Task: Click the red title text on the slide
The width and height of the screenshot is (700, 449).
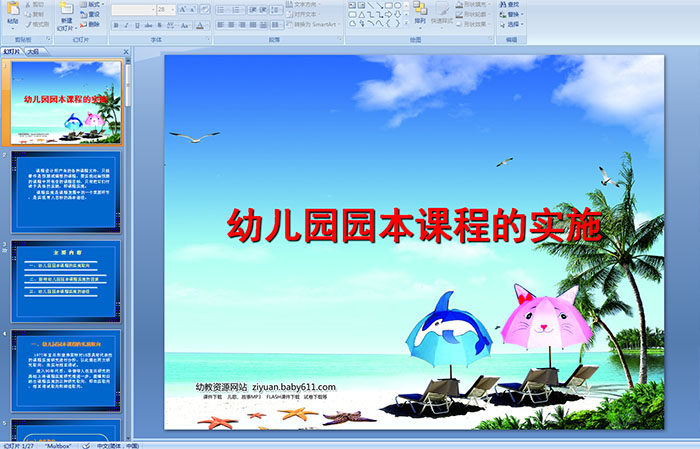Action: pos(414,226)
